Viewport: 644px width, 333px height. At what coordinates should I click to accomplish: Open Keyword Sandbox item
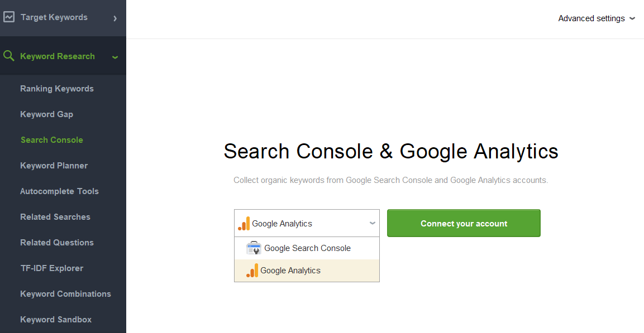[x=56, y=320]
